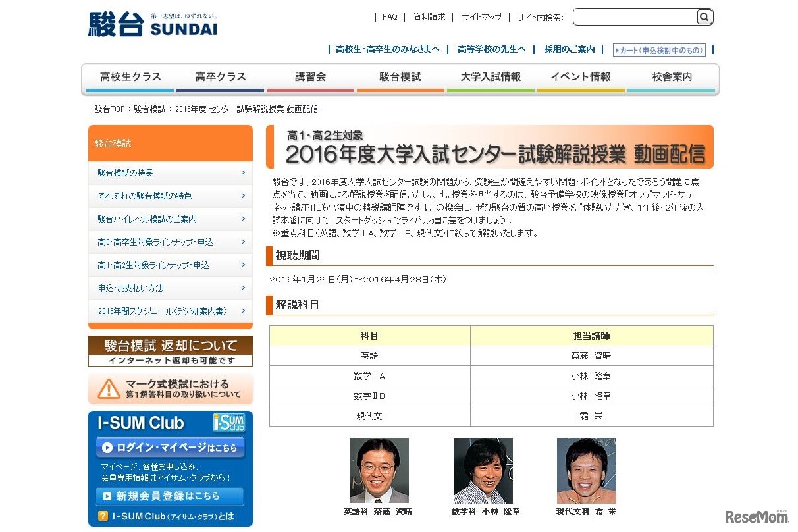Open the イベント情報 tab

tap(581, 77)
